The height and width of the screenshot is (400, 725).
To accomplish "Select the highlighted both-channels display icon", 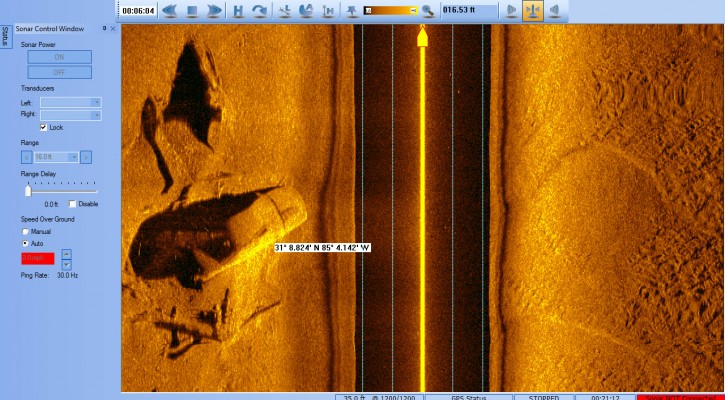I will click(x=533, y=11).
